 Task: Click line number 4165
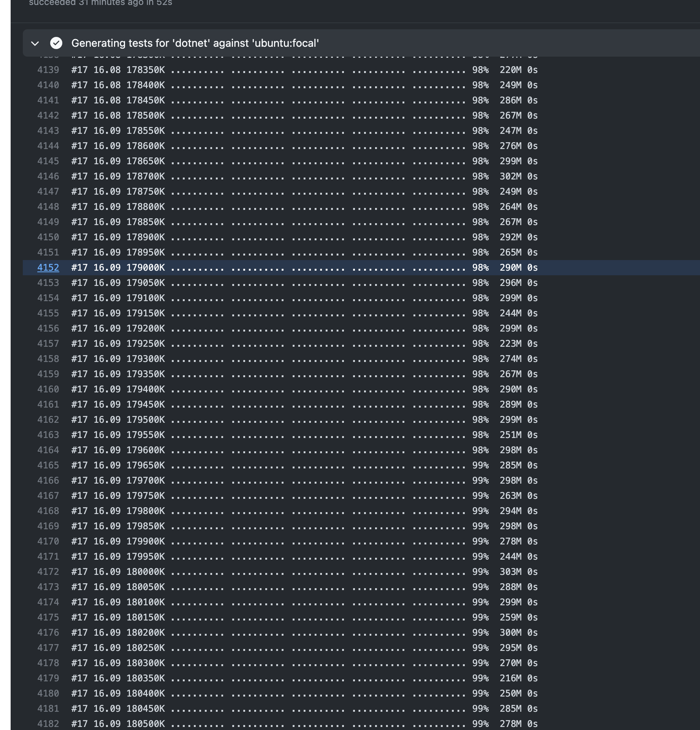pos(48,465)
